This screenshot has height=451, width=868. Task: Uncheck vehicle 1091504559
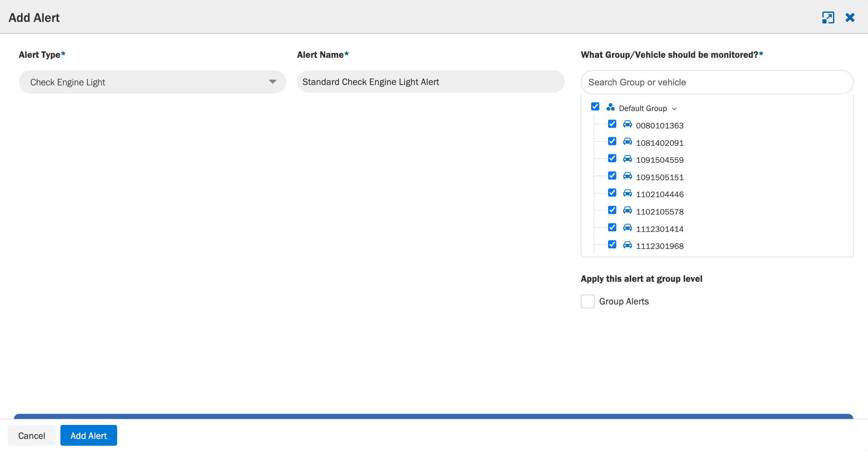pyautogui.click(x=612, y=158)
